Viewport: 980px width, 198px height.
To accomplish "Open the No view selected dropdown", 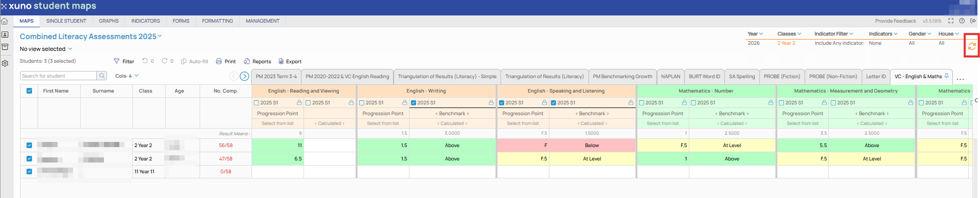I will 46,49.
